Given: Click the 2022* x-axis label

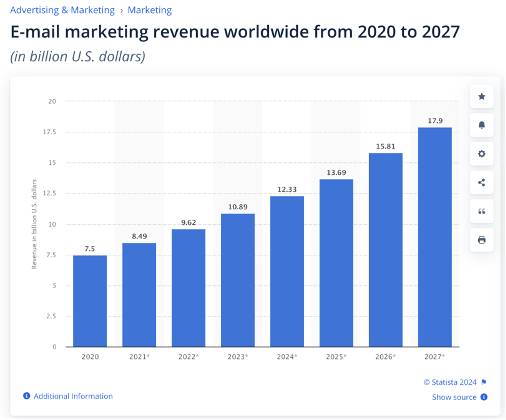Looking at the screenshot, I should point(188,357).
